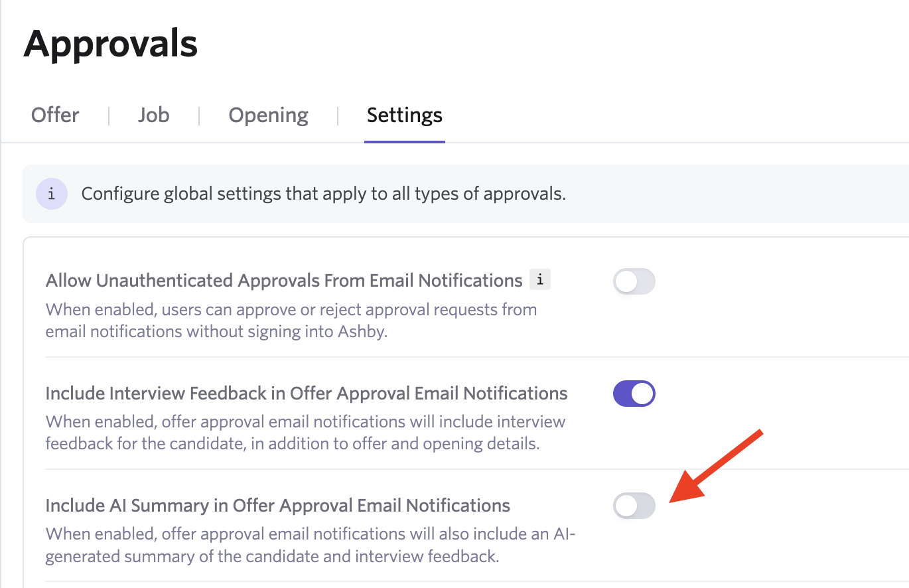
Task: Click the 'Configure global settings' banner text
Action: (x=323, y=194)
